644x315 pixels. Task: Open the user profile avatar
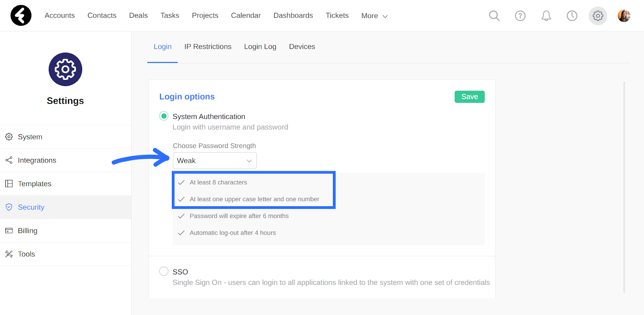tap(624, 16)
